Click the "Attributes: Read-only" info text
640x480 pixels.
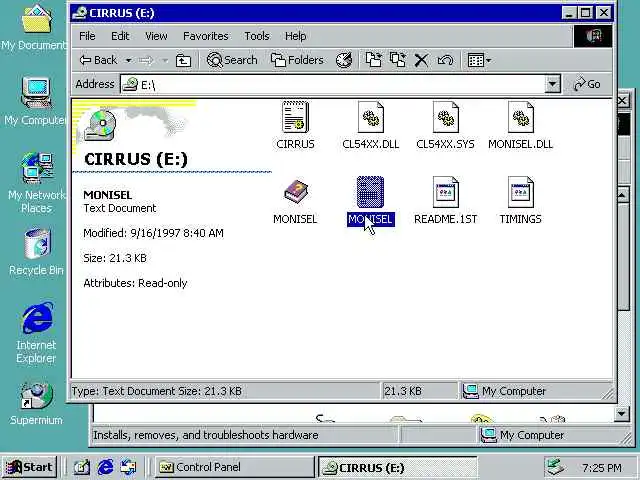click(135, 283)
